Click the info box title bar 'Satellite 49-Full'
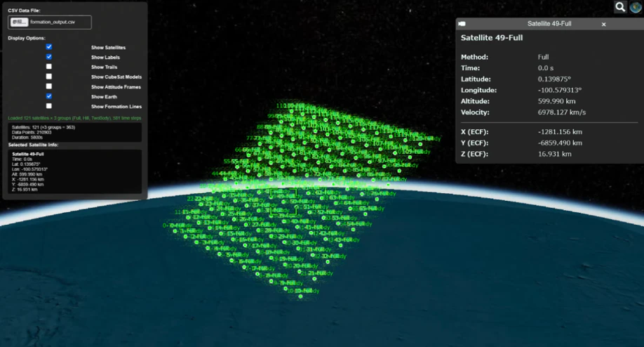Viewport: 644px width, 347px height. [549, 24]
